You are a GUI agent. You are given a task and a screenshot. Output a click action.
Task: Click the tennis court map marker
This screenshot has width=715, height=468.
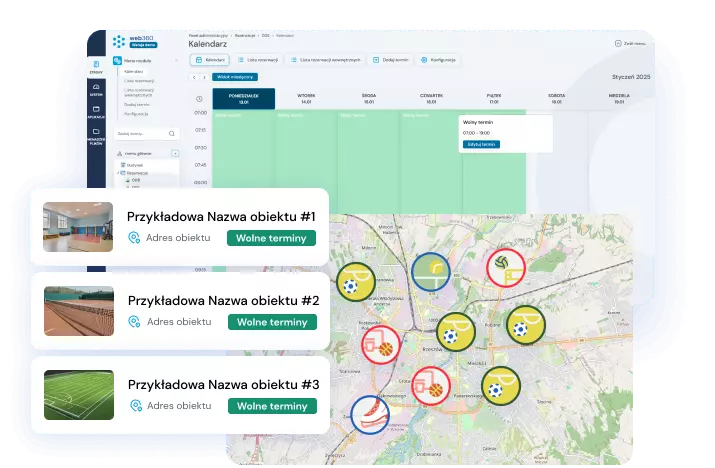pyautogui.click(x=430, y=269)
